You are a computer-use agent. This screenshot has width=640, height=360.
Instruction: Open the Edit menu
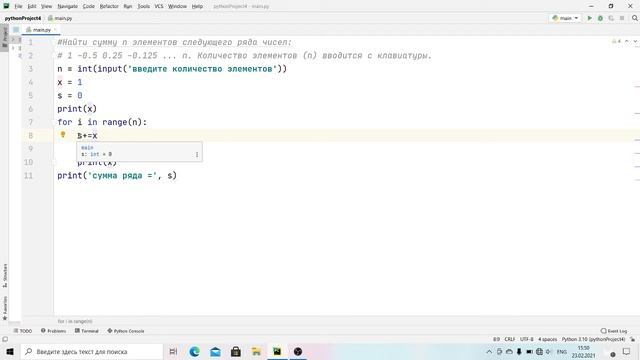[x=32, y=6]
